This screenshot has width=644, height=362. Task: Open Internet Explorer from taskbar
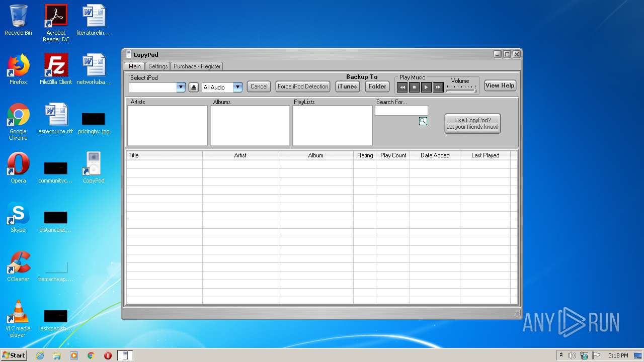(40, 355)
